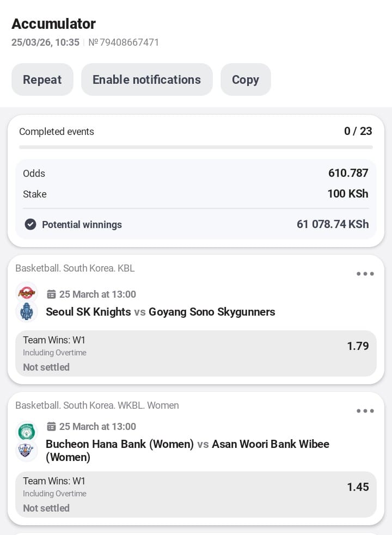Viewport: 392px width, 535px height.
Task: Click the Asan Woori Bank Wibee logo
Action: tap(26, 451)
